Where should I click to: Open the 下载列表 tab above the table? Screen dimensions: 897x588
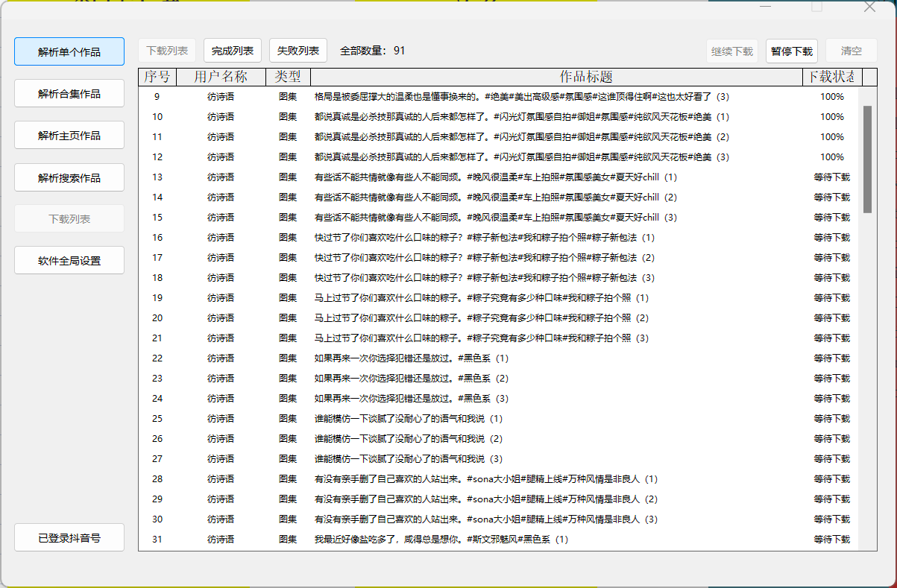click(x=166, y=50)
